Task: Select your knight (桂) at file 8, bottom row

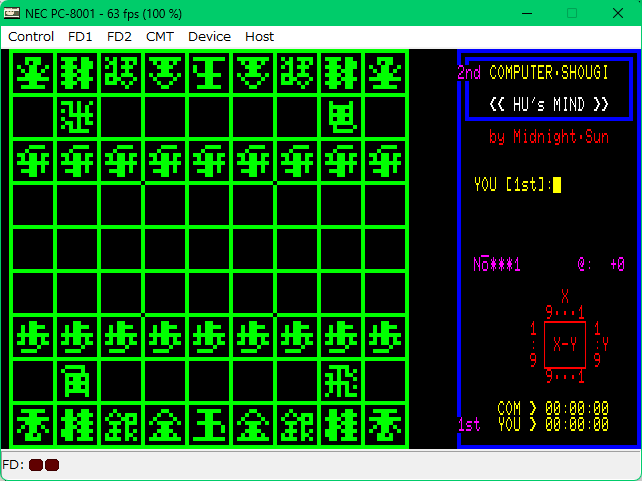Action: click(x=77, y=426)
